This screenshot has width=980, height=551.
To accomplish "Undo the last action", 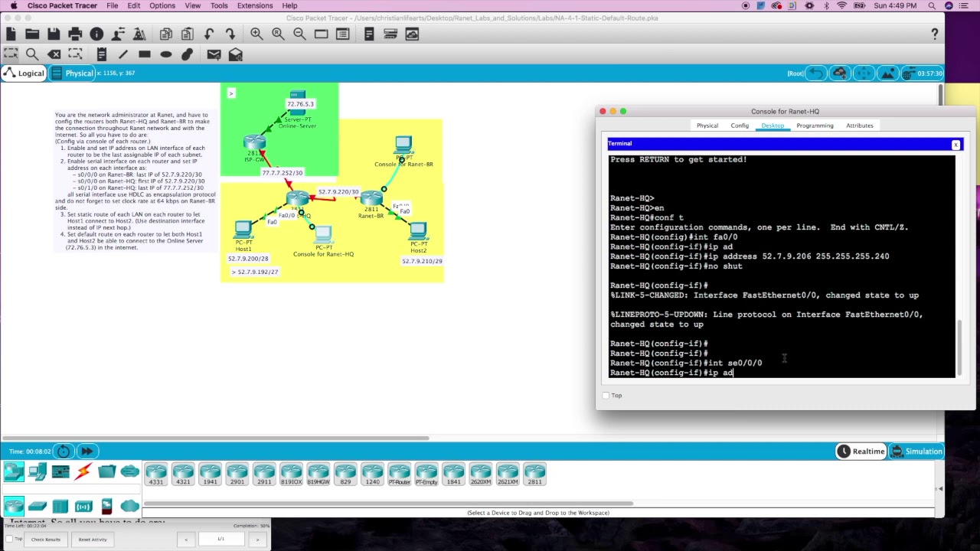I will pyautogui.click(x=209, y=34).
